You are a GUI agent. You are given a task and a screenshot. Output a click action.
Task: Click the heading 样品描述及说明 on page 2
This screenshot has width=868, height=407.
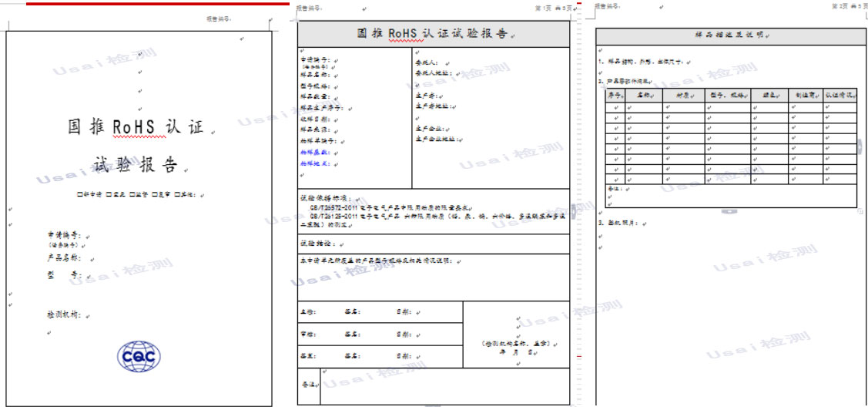[x=729, y=35]
